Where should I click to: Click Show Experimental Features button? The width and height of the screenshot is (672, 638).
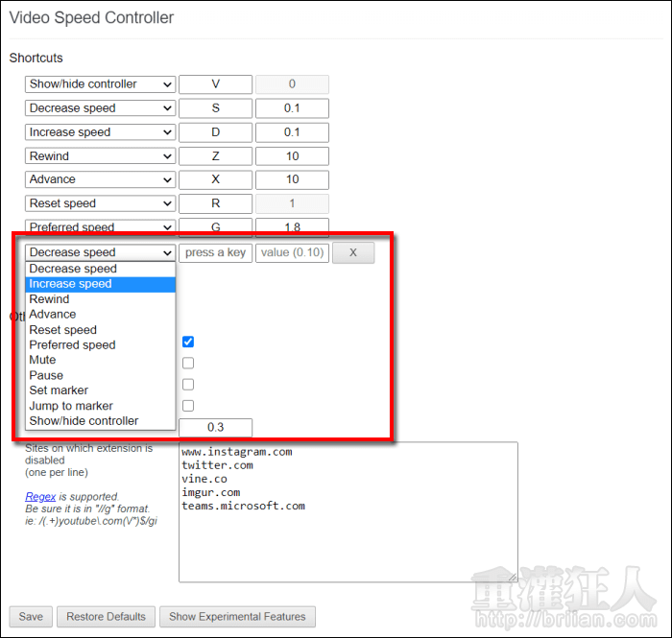[x=237, y=616]
